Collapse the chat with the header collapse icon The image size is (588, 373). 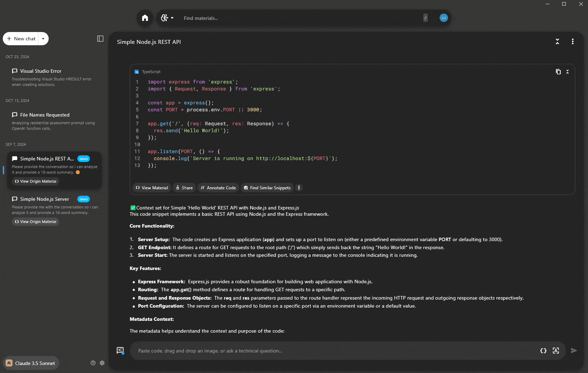click(x=557, y=42)
